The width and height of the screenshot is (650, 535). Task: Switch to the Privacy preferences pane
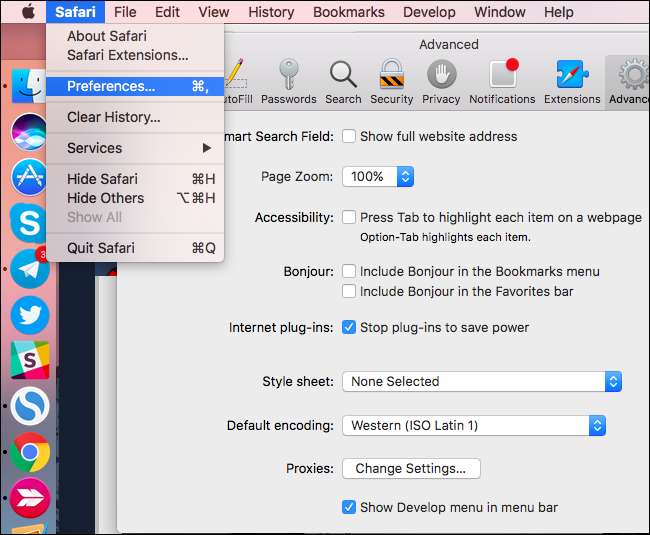441,82
